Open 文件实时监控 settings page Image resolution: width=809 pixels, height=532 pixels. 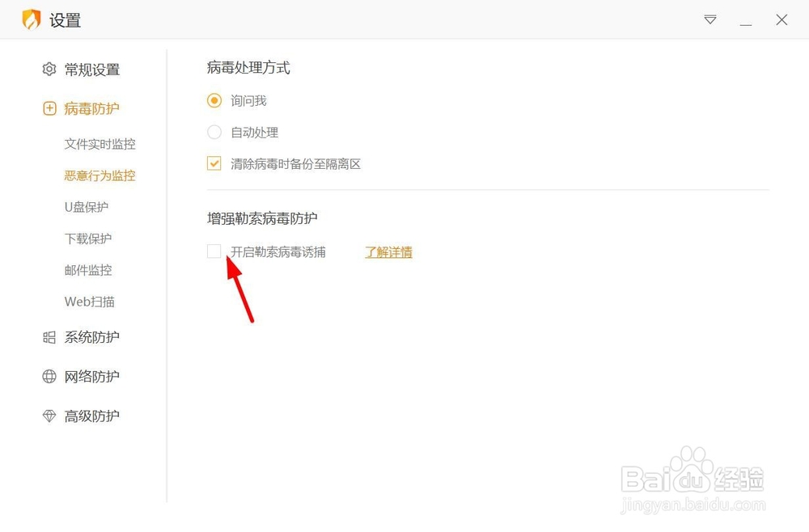tap(100, 144)
